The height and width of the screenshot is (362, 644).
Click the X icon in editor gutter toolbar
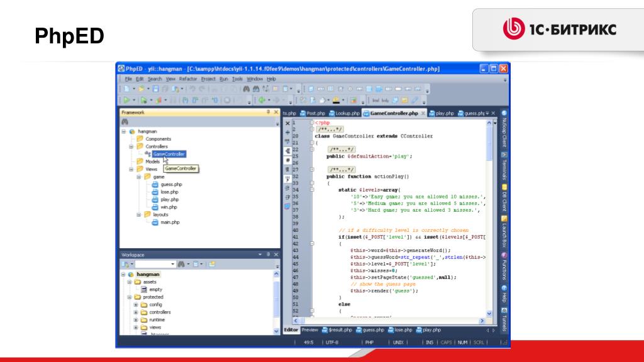coord(287,123)
